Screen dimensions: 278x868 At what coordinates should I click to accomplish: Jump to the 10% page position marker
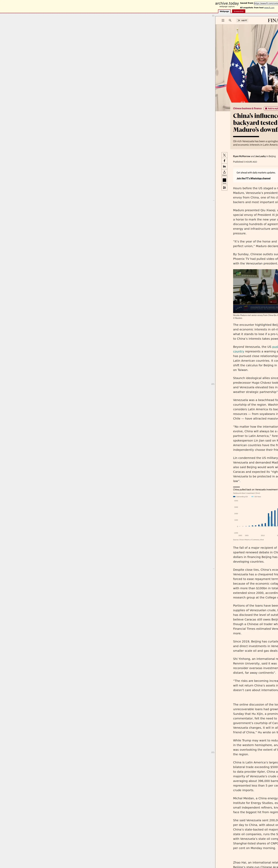click(213, 384)
